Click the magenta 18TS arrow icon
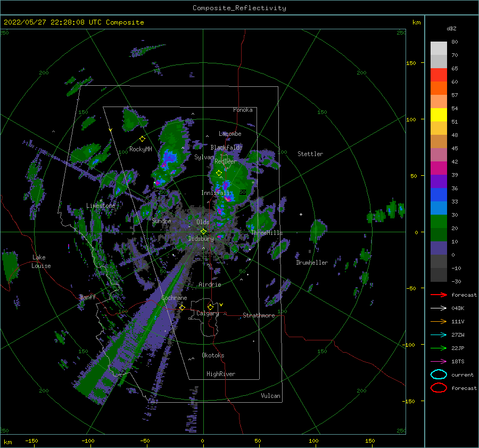The height and width of the screenshot is (448, 479). coord(439,362)
